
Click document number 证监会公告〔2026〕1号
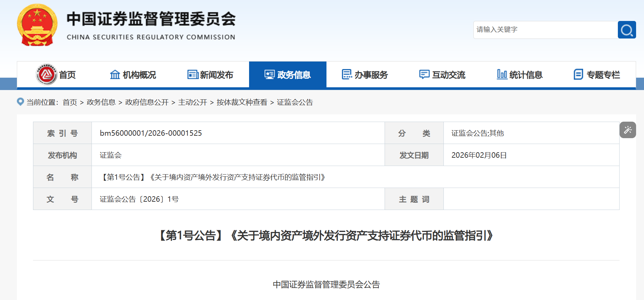(x=139, y=199)
